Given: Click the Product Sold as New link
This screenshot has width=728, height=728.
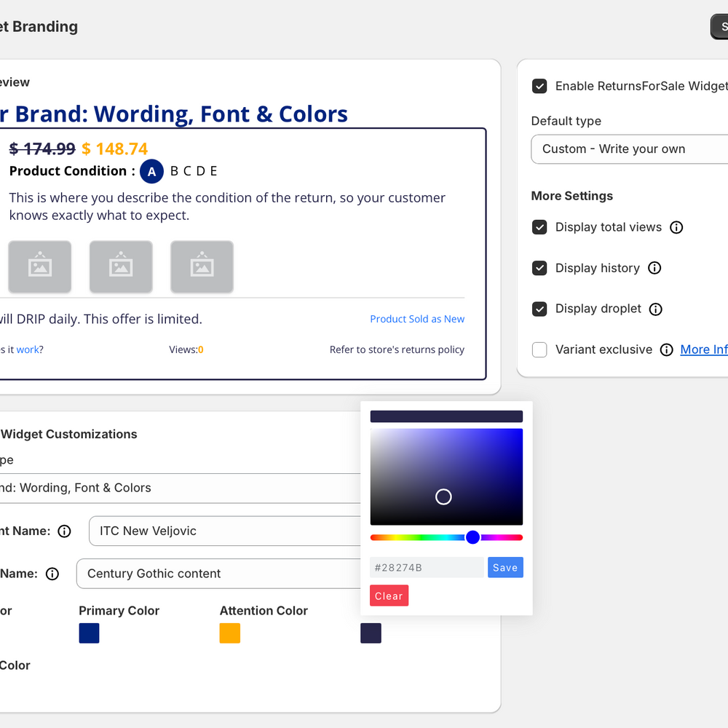Looking at the screenshot, I should (417, 319).
